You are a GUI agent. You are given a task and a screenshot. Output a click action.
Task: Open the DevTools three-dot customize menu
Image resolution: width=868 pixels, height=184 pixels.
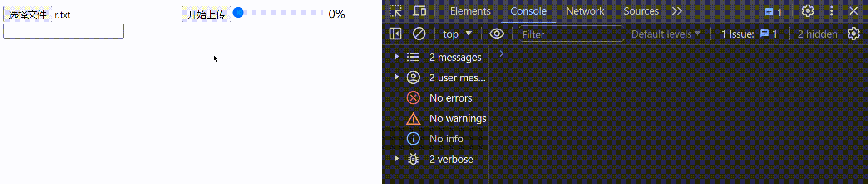coord(831,11)
